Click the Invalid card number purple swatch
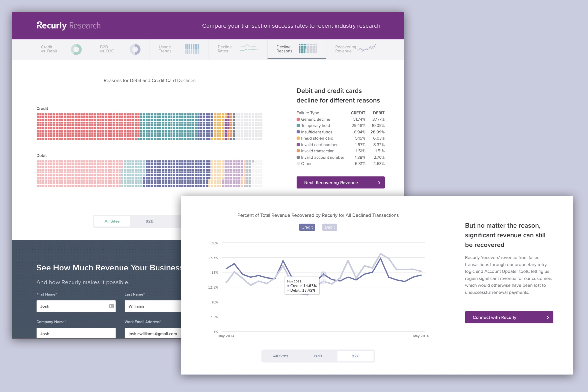This screenshot has width=588, height=392. (x=298, y=145)
